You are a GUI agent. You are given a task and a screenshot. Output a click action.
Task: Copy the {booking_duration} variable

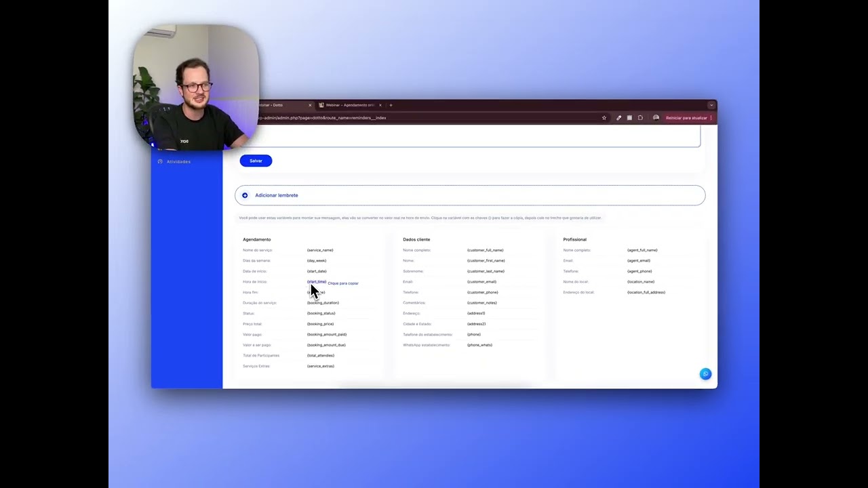323,303
